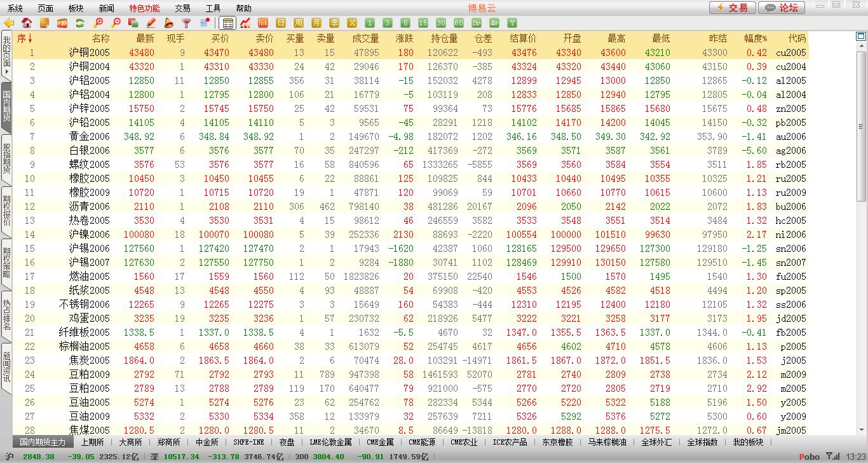Click the 交易 button at top right
This screenshot has height=463, width=868.
coord(732,8)
